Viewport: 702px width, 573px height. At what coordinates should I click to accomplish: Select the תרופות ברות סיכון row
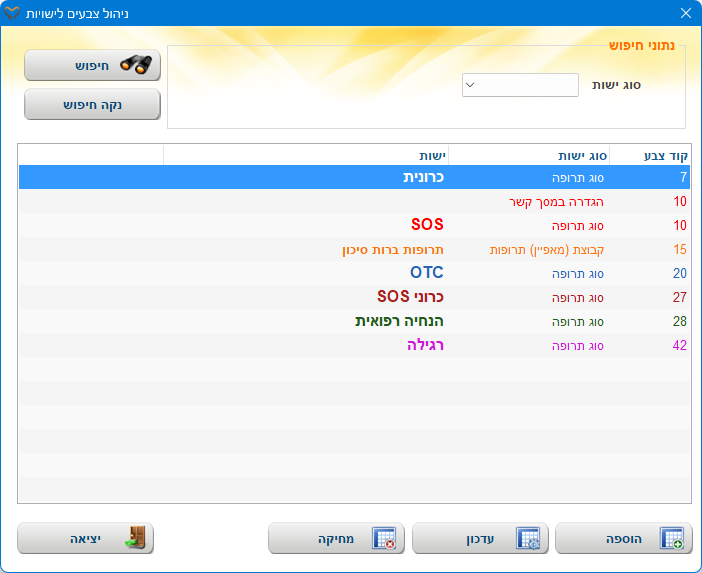[x=354, y=249]
